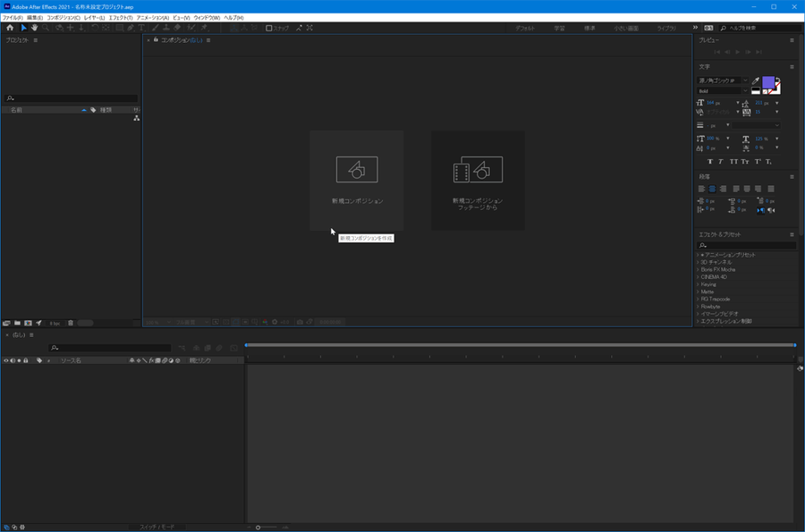Expand the CINEMA 4D effects category
Viewport: 805px width, 532px height.
(x=698, y=277)
